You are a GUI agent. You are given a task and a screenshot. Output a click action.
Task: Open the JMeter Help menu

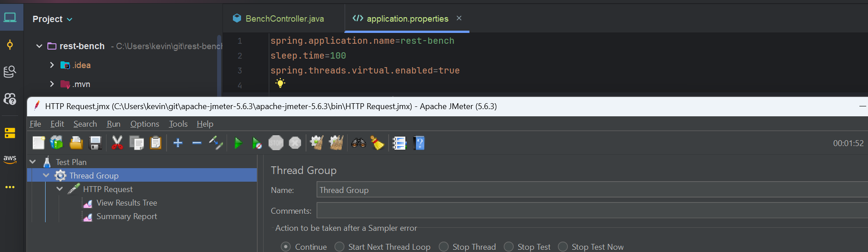point(205,124)
